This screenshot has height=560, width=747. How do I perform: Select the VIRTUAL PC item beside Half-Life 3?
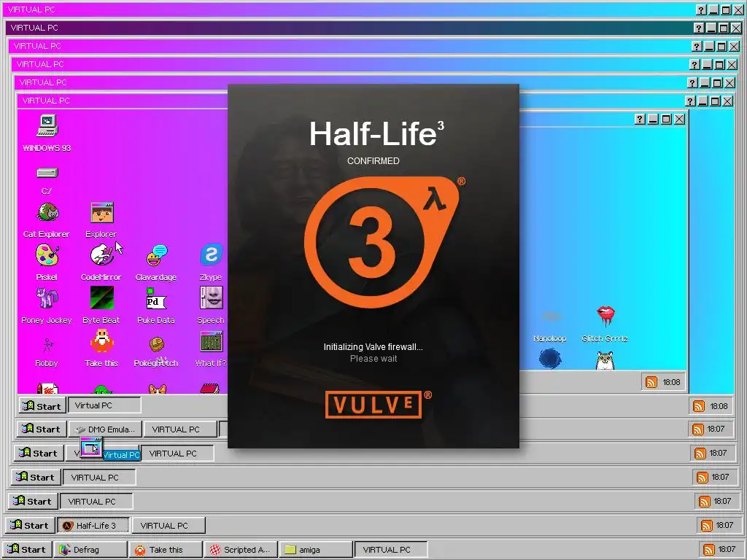click(169, 525)
